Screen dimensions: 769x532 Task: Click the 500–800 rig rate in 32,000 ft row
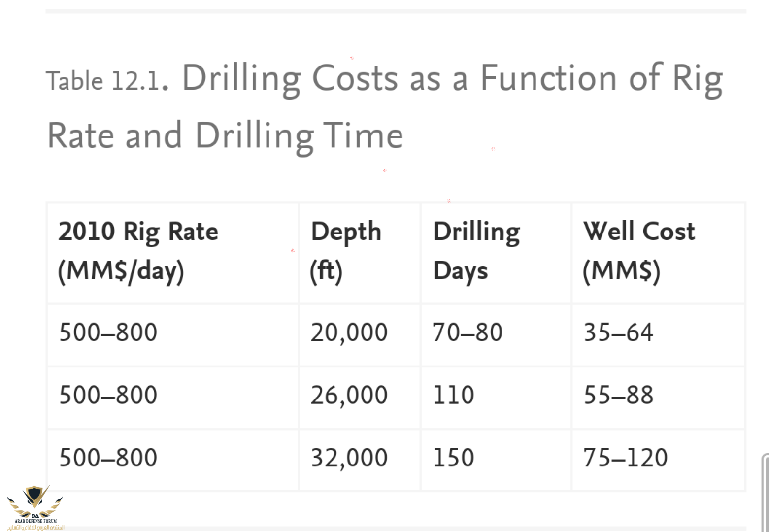108,458
